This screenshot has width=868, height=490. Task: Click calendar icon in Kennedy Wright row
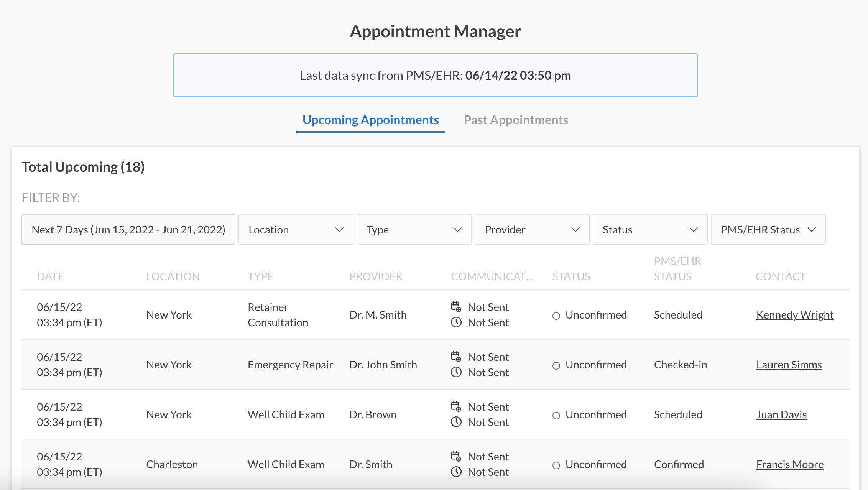(x=456, y=307)
